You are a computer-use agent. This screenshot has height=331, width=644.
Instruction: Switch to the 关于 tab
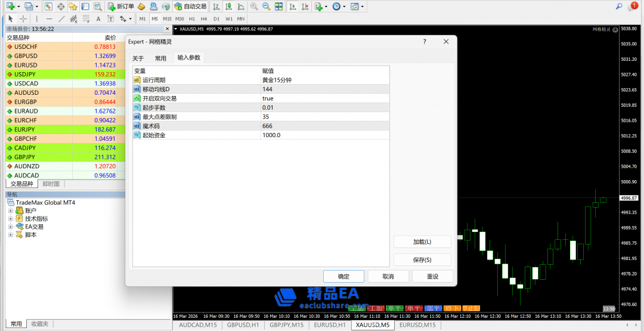point(138,58)
